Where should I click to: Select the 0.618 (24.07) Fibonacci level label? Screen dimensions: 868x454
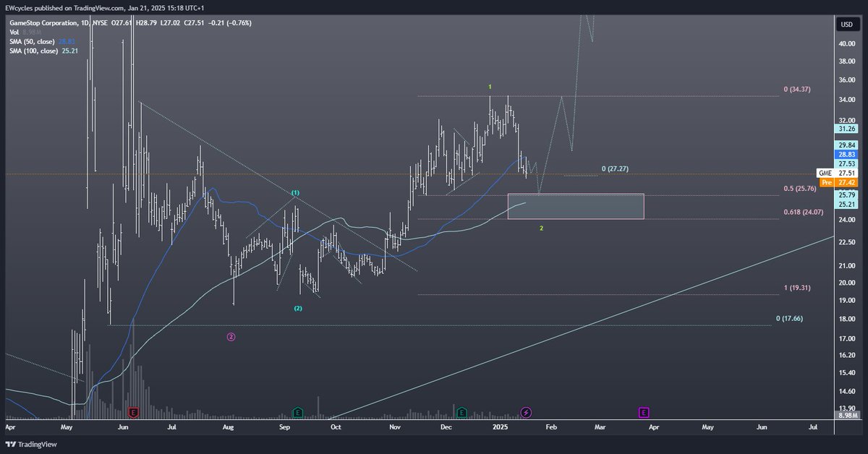[804, 213]
